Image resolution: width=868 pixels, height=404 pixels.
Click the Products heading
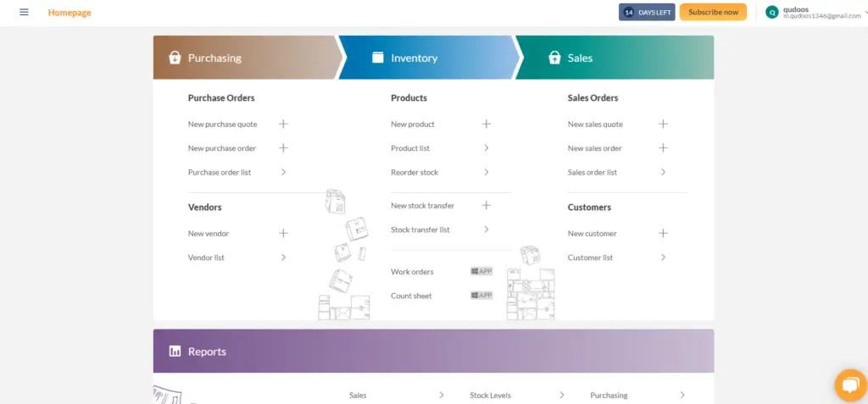pyautogui.click(x=409, y=98)
